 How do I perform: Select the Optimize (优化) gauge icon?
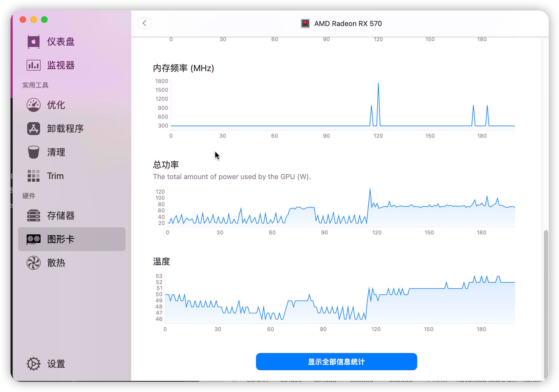[33, 105]
